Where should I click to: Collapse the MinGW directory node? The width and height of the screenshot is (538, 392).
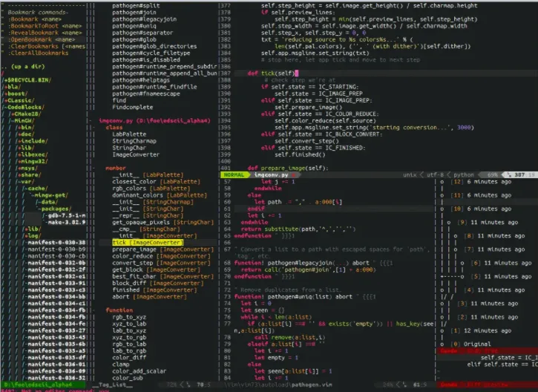point(22,120)
